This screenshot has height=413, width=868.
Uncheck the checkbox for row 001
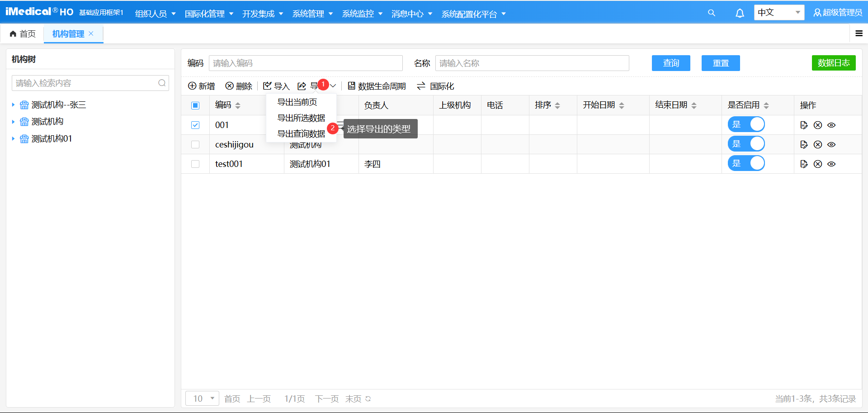click(x=195, y=125)
